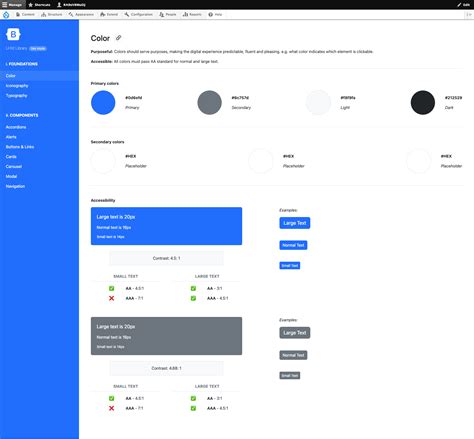Click the anchor link icon beside Color
This screenshot has height=439, width=474.
[x=118, y=38]
